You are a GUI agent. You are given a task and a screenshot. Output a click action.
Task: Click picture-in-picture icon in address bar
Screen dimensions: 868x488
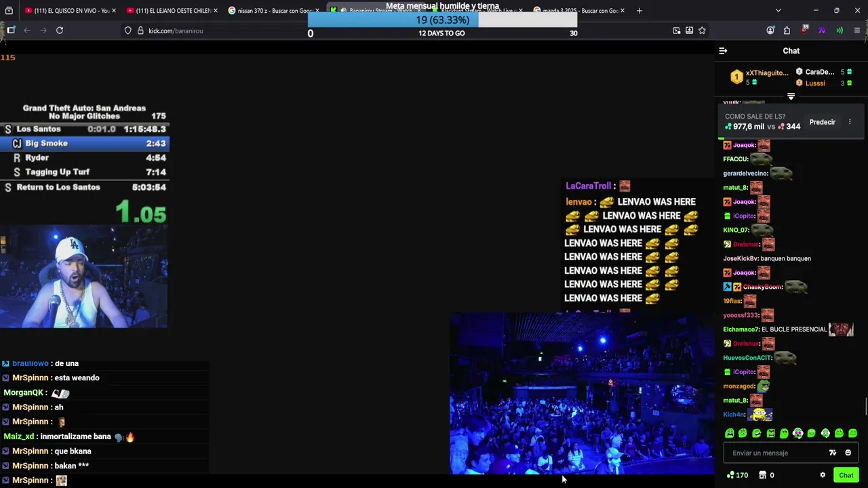677,30
